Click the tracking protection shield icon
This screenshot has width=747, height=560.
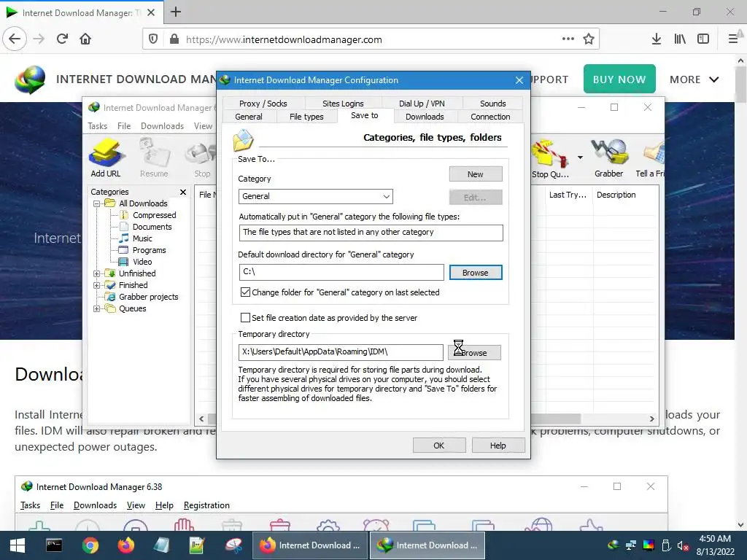(153, 39)
